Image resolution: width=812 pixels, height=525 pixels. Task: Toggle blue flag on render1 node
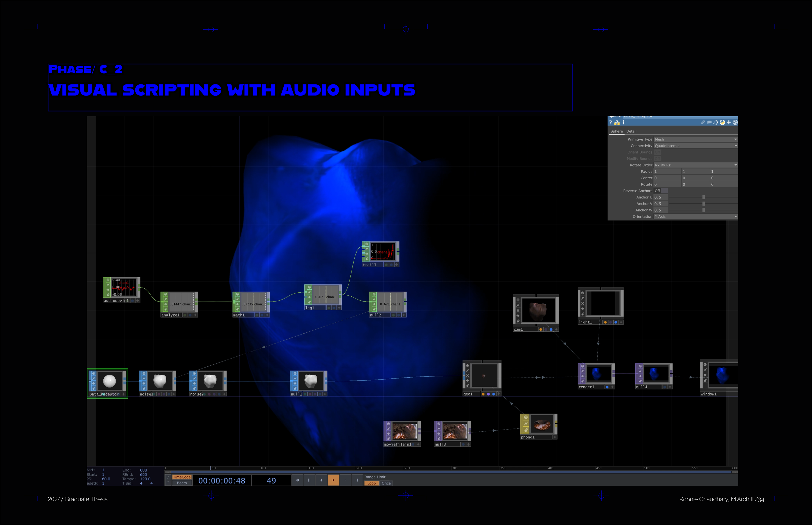tap(607, 387)
